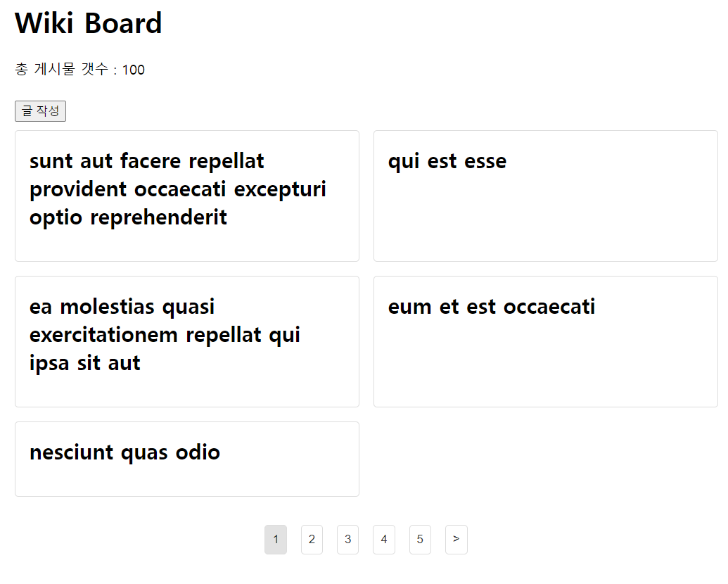728x584 pixels.
Task: Select the currently active page 1 button
Action: 276,539
